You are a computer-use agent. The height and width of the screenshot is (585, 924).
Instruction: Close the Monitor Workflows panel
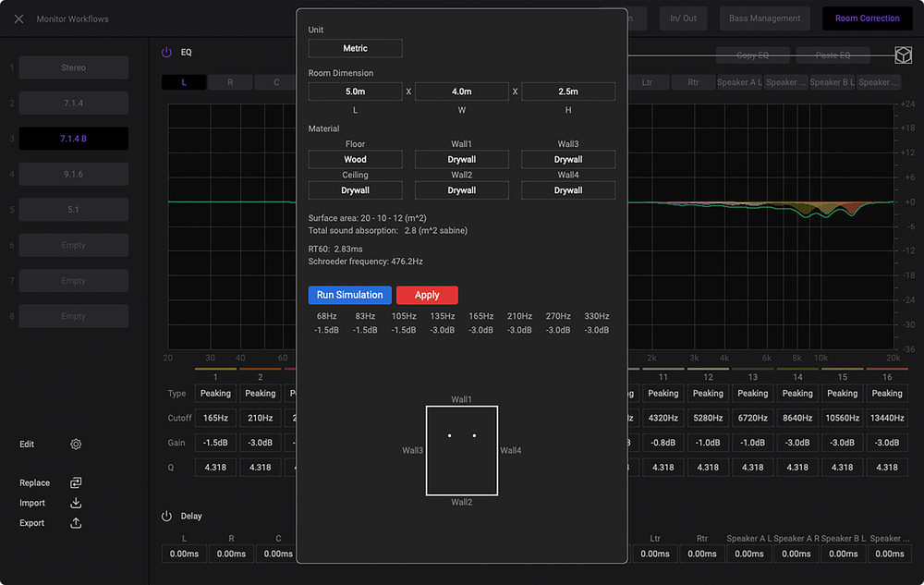point(18,18)
